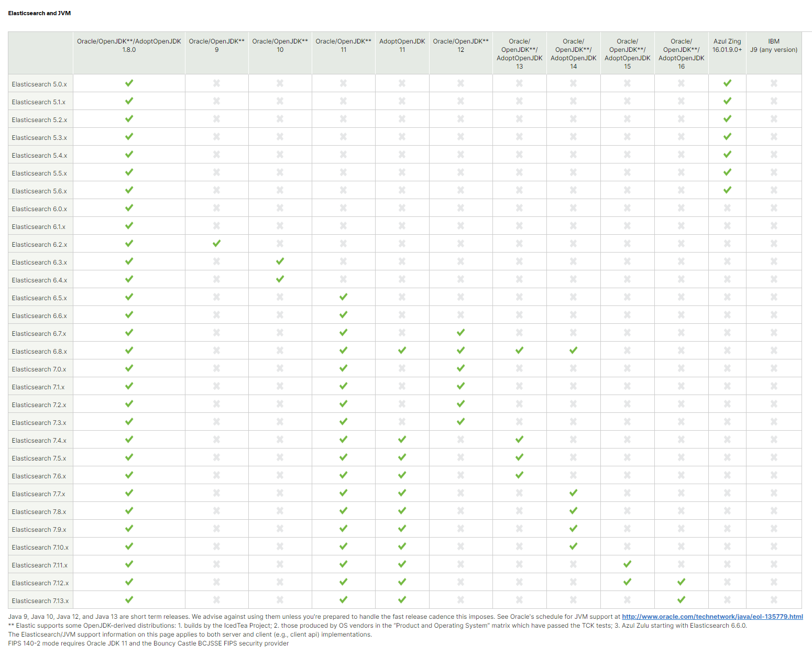Click the check for Elasticsearch 7.3.x under JDK 12

coord(460,421)
